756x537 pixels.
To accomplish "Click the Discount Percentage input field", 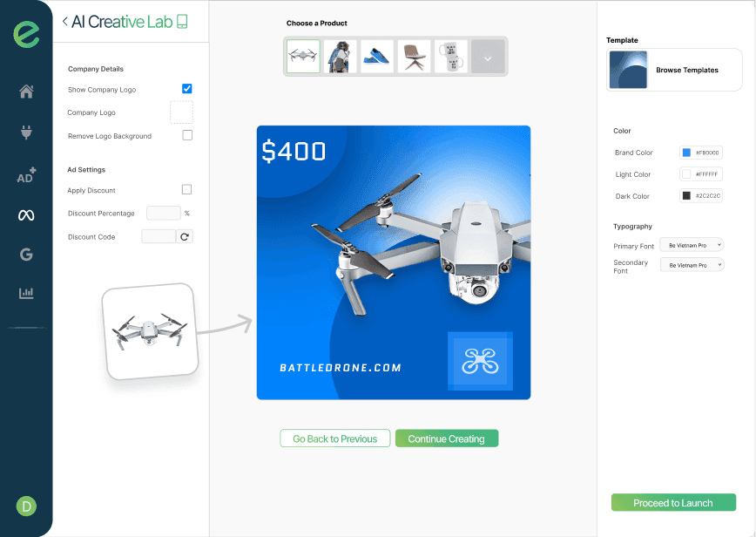I will [163, 213].
